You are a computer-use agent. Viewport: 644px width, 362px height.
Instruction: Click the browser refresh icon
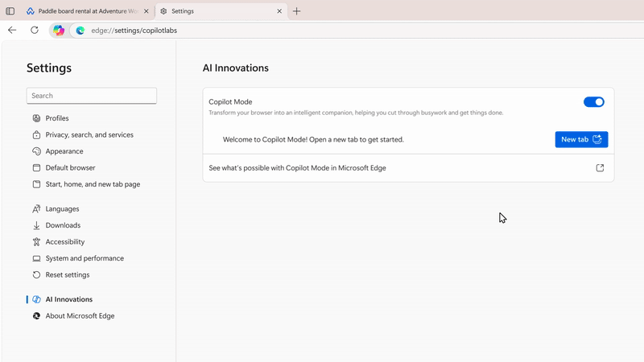click(x=35, y=31)
